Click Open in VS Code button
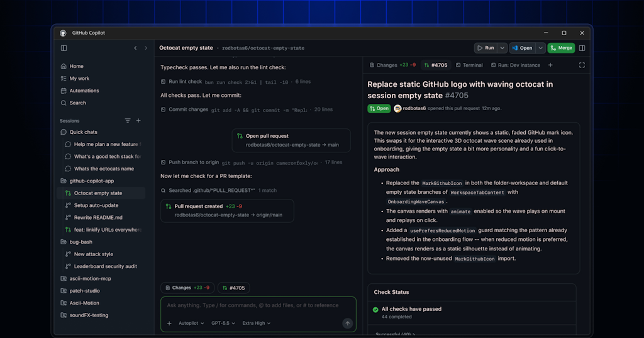644x338 pixels. (523, 48)
